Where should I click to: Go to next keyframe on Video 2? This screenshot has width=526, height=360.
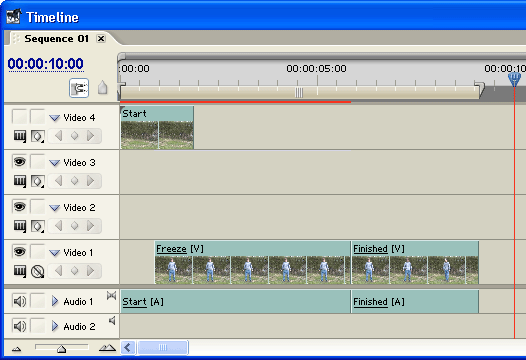(x=91, y=226)
